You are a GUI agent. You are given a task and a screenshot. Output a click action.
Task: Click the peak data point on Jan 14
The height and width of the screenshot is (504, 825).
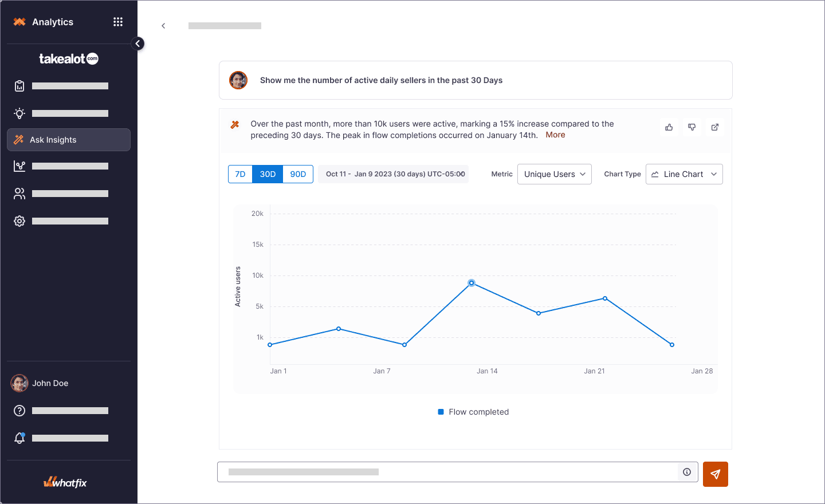click(472, 283)
